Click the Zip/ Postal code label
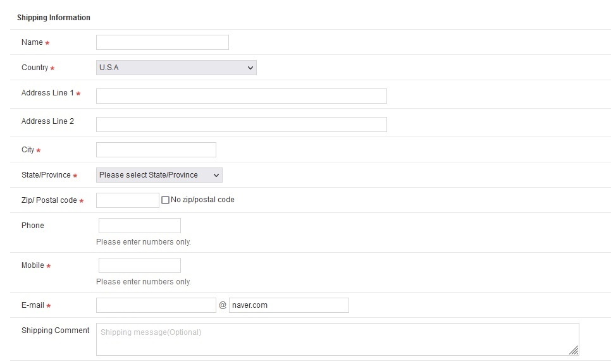Screen dimensions: 611x364 (x=49, y=200)
